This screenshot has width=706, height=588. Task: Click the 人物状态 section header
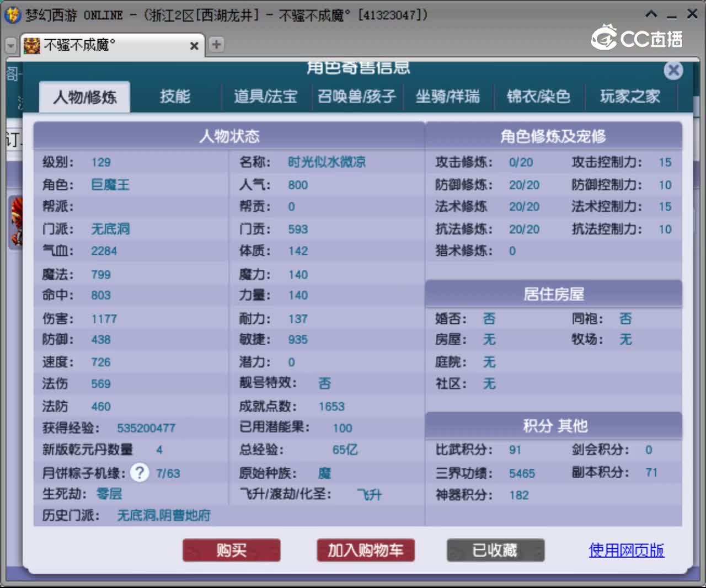coord(229,136)
